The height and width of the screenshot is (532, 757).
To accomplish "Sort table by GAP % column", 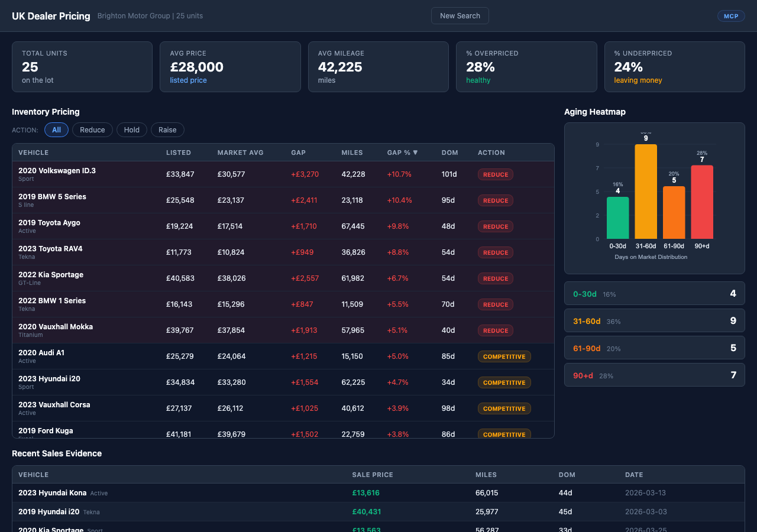I will 402,153.
